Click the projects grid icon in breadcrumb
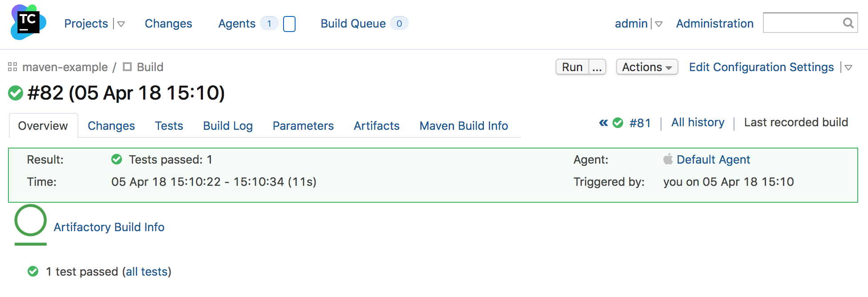 click(x=13, y=67)
